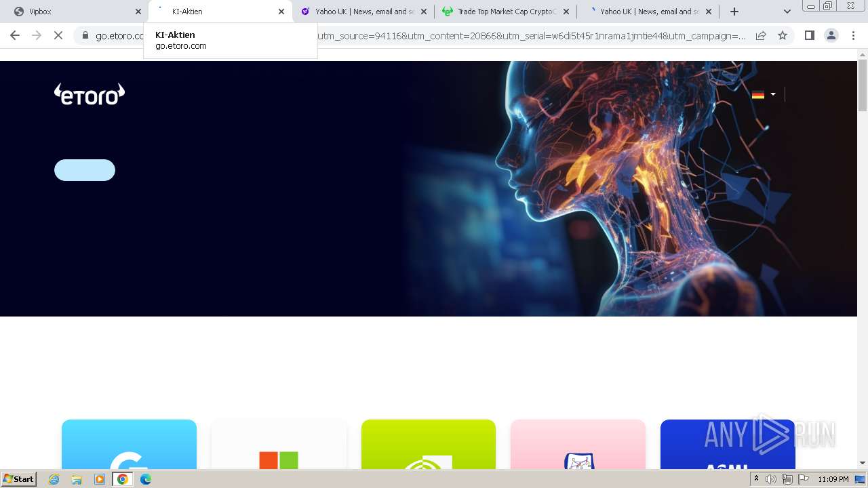Click the Show desktop button
The width and height of the screenshot is (868, 488).
861,479
